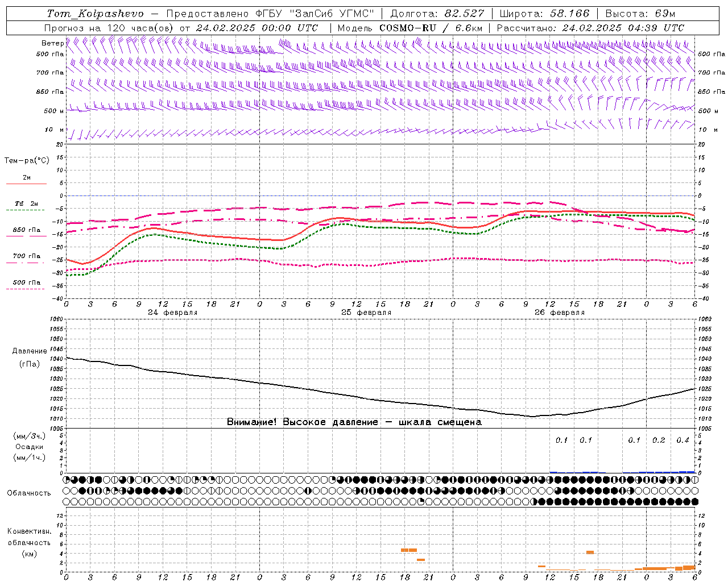Select the 'Долгота: 82.527' longitude text
The height and width of the screenshot is (582, 728).
[x=437, y=14]
